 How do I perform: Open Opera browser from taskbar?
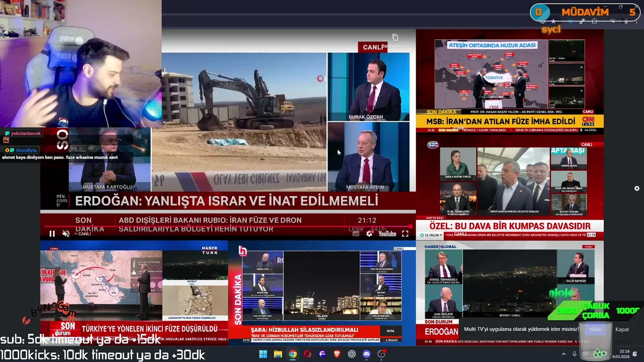(x=307, y=354)
